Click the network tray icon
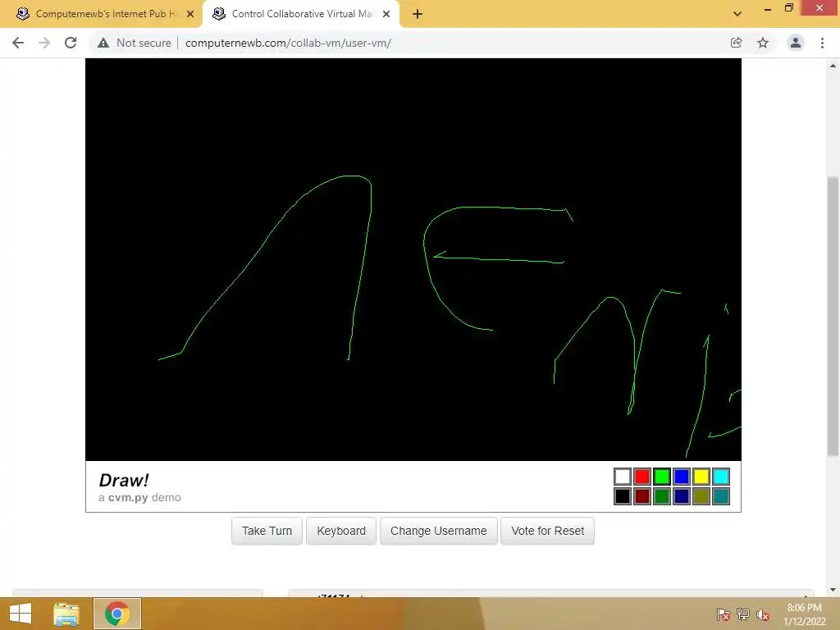 pos(743,614)
